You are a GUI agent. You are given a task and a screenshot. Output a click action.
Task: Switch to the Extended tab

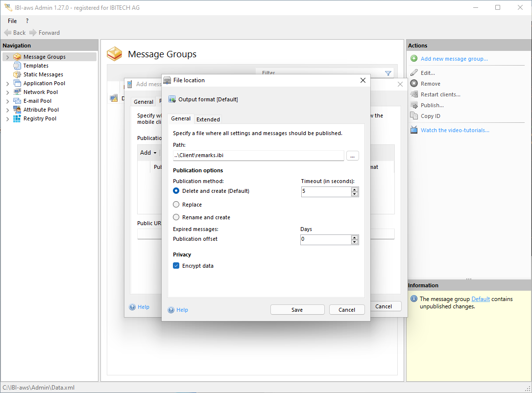208,119
